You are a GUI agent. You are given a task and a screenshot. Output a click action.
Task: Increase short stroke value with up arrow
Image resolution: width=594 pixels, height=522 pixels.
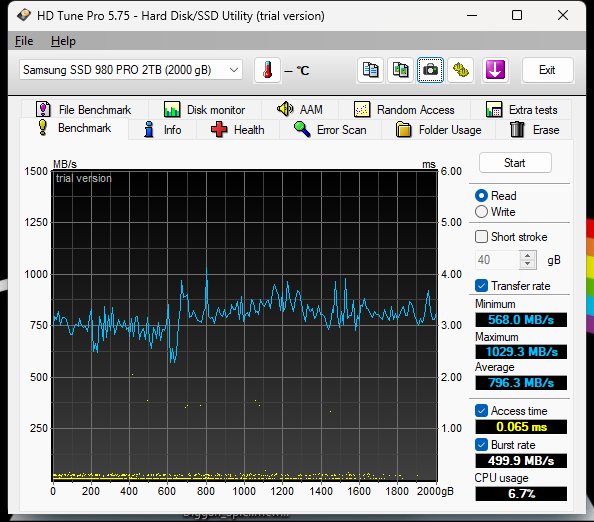(x=528, y=256)
